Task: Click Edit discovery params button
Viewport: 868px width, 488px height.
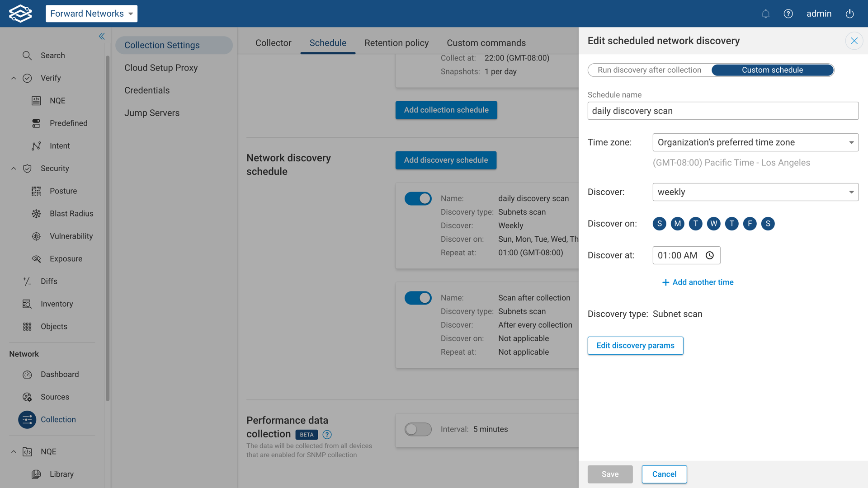Action: [635, 346]
